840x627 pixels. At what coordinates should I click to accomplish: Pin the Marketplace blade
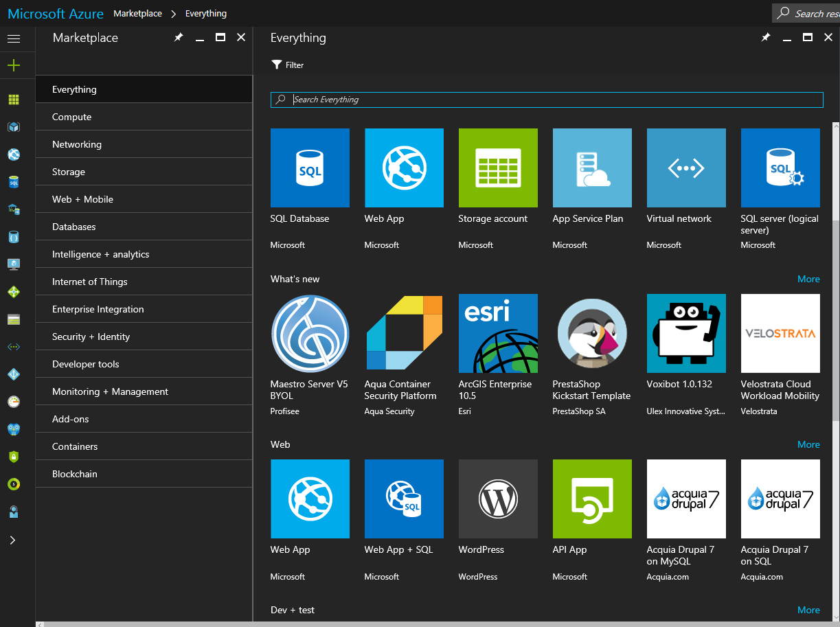tap(179, 38)
